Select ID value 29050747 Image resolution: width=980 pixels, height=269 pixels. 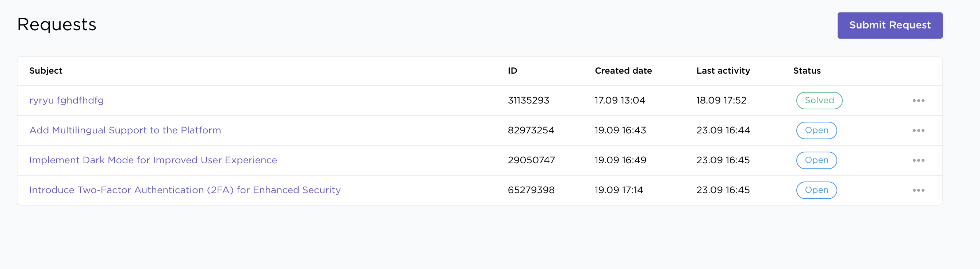point(532,160)
